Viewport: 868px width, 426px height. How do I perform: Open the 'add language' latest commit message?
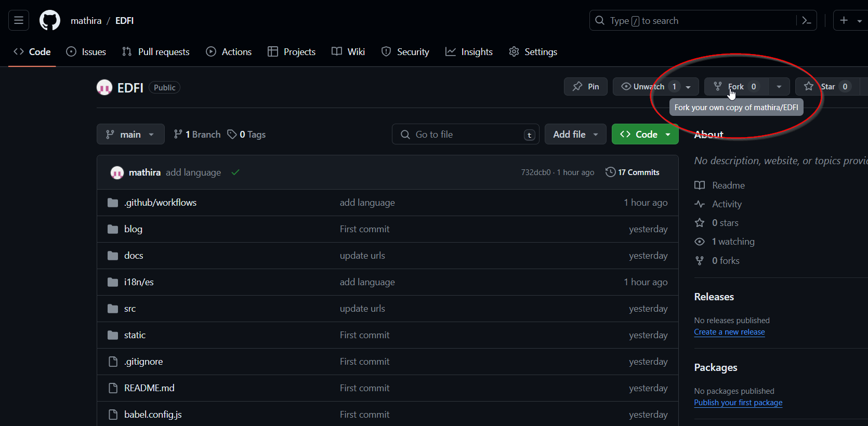[x=193, y=172]
